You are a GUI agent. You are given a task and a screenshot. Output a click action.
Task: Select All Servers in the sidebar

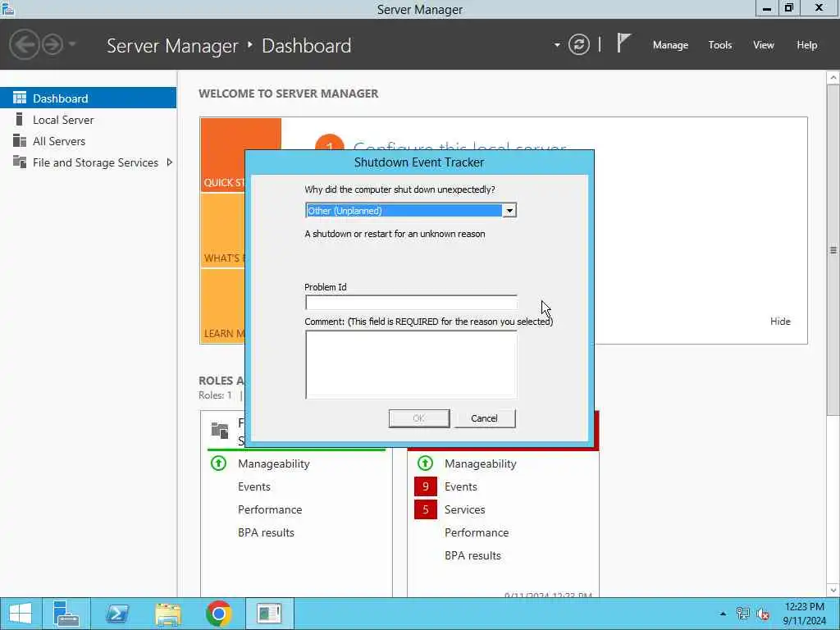click(x=88, y=141)
